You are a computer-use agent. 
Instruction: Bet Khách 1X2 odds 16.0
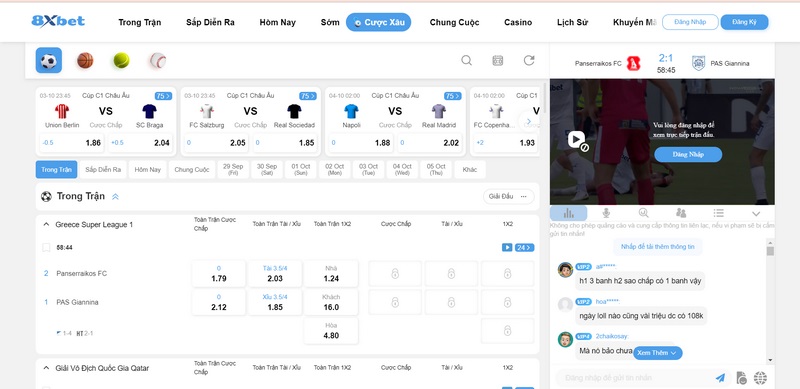331,302
